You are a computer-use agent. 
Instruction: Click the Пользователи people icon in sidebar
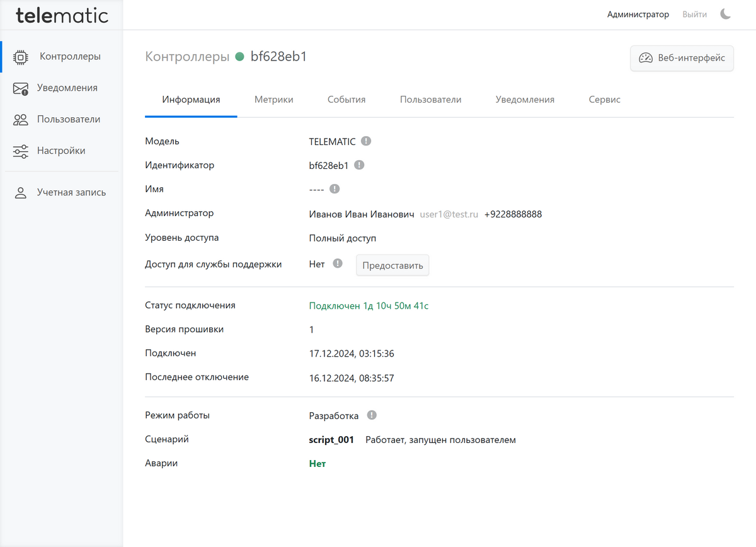click(x=21, y=120)
